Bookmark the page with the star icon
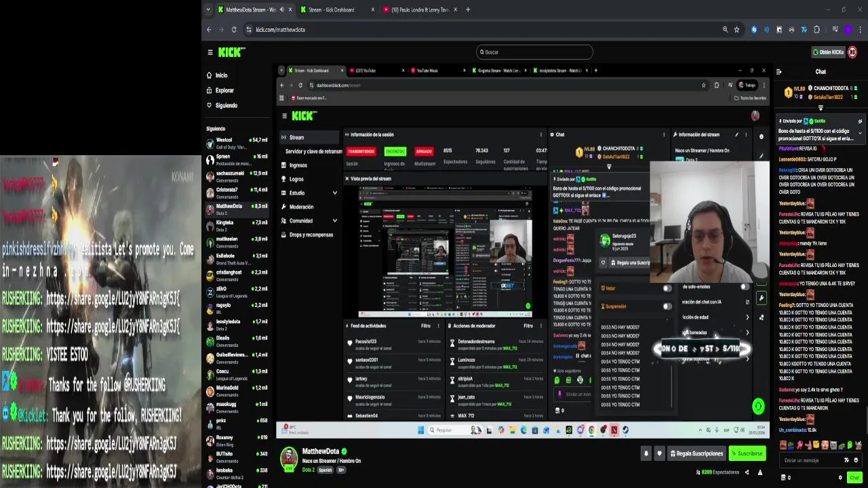This screenshot has width=868, height=488. (736, 30)
